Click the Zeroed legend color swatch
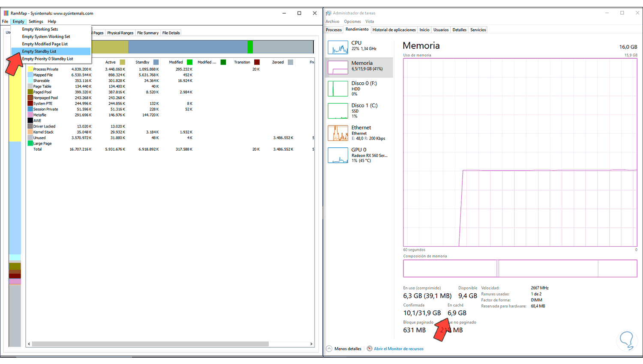This screenshot has height=364, width=643. (x=291, y=62)
